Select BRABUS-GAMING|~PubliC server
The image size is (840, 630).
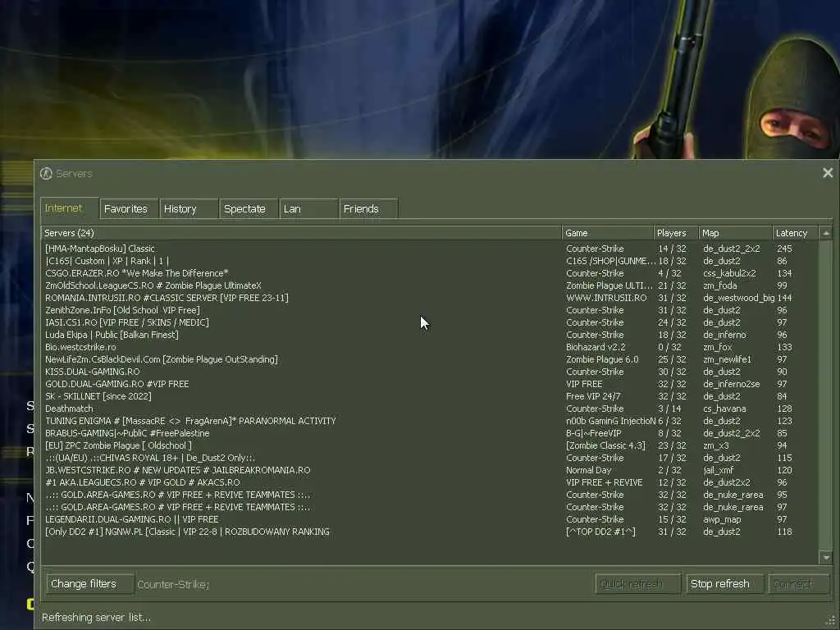[430, 433]
